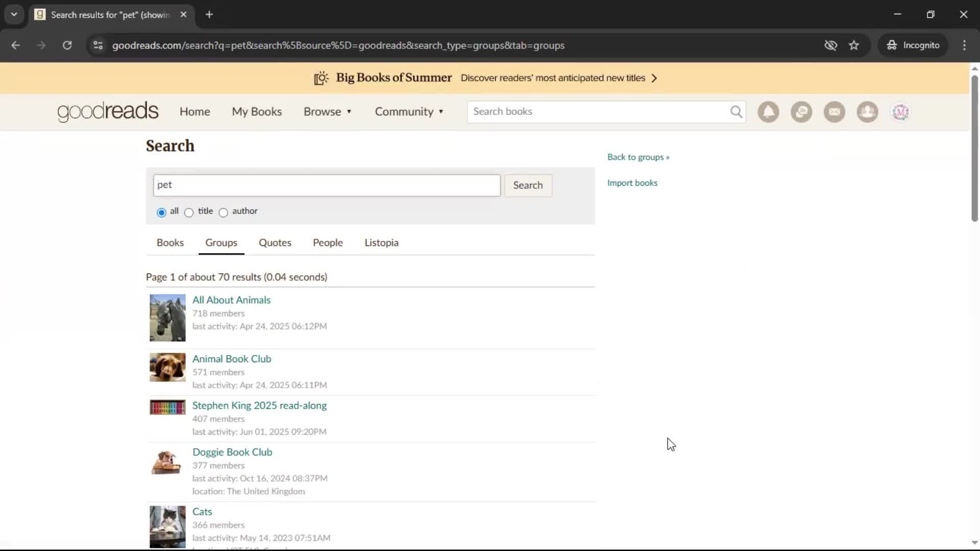The image size is (980, 551).
Task: Click the bookshelf thumbnail for Stephen King read-along
Action: [x=167, y=407]
